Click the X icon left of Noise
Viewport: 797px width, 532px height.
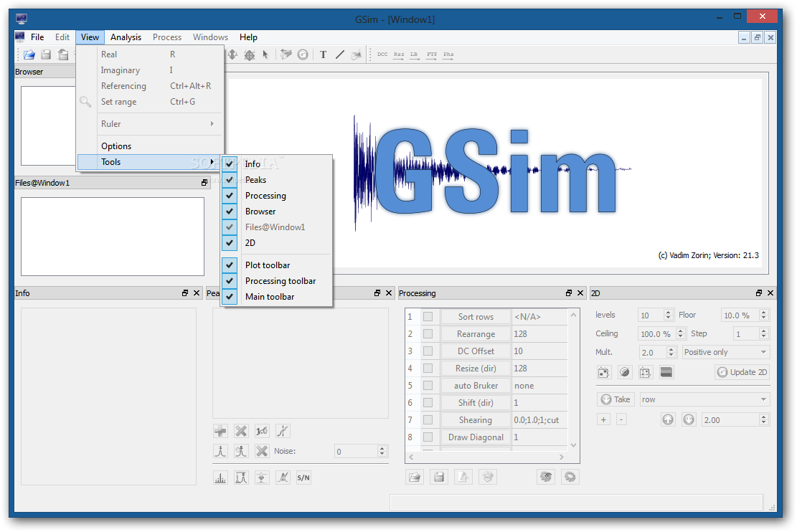262,451
